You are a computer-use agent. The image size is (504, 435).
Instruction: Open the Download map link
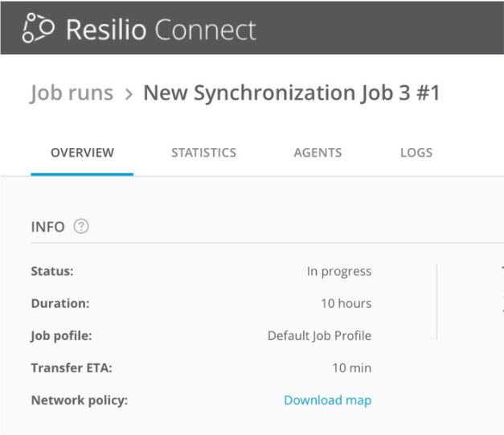click(x=327, y=400)
